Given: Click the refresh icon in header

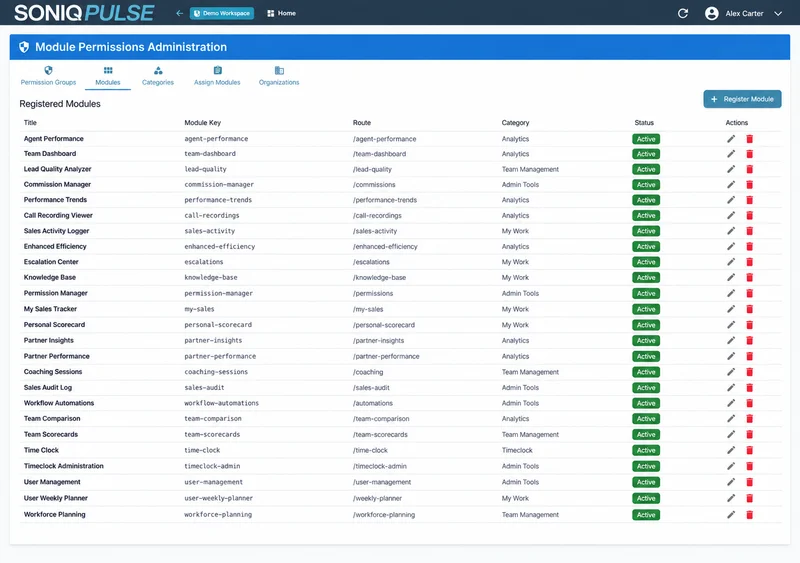Looking at the screenshot, I should click(x=683, y=13).
